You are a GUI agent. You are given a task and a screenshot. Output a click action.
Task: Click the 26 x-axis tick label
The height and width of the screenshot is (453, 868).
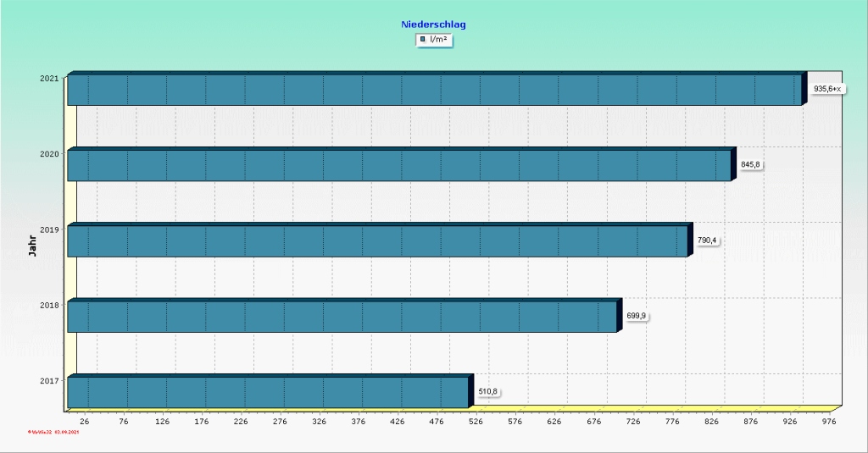[x=84, y=421]
